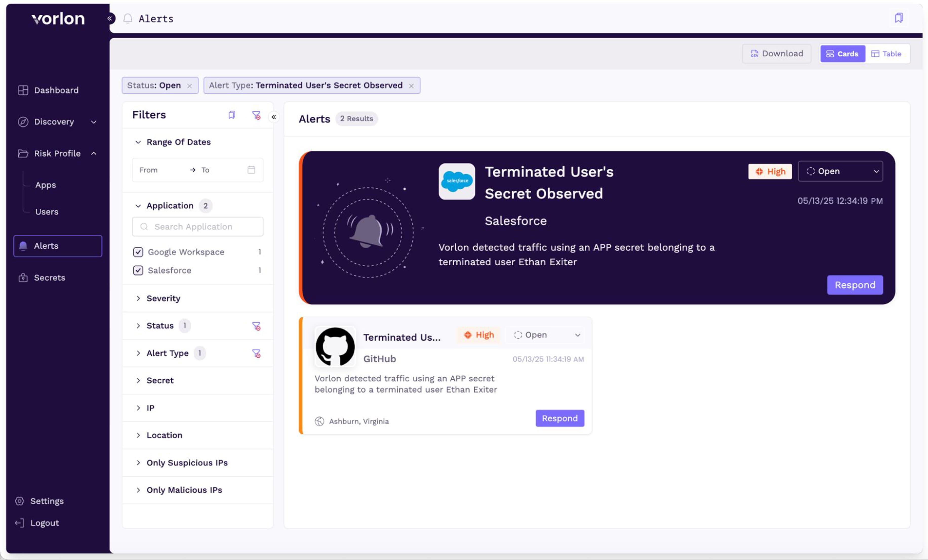The width and height of the screenshot is (928, 560).
Task: Open the date range calendar icon
Action: [251, 170]
